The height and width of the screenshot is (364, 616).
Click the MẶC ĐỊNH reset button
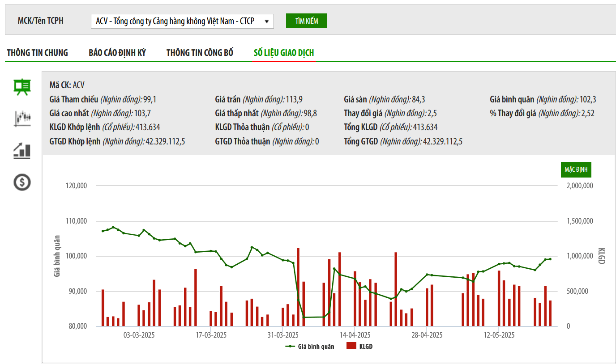click(x=576, y=170)
